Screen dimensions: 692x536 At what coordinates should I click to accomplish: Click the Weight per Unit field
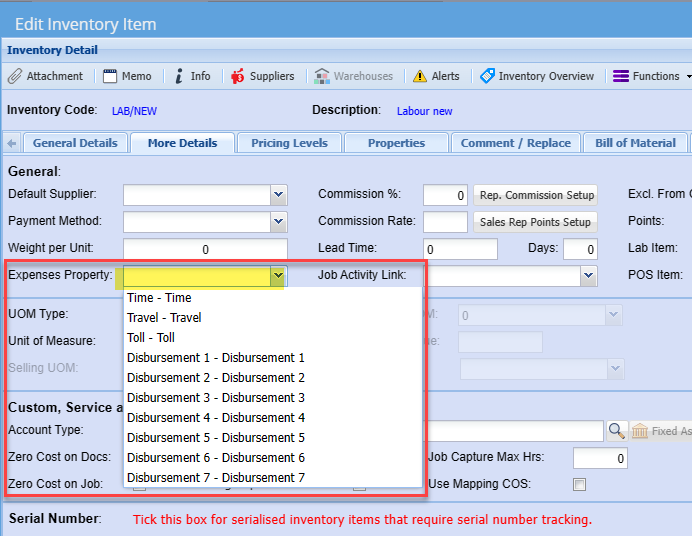[x=205, y=249]
